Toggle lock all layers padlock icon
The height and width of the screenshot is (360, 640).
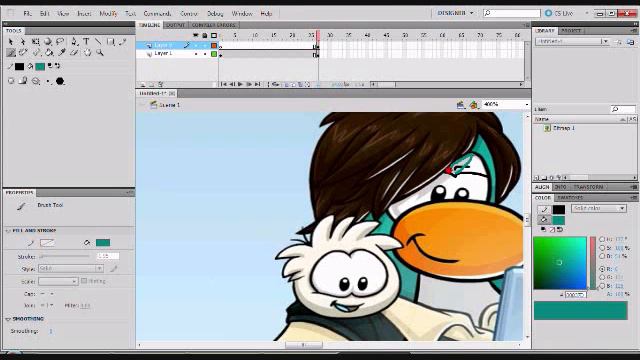pyautogui.click(x=204, y=36)
